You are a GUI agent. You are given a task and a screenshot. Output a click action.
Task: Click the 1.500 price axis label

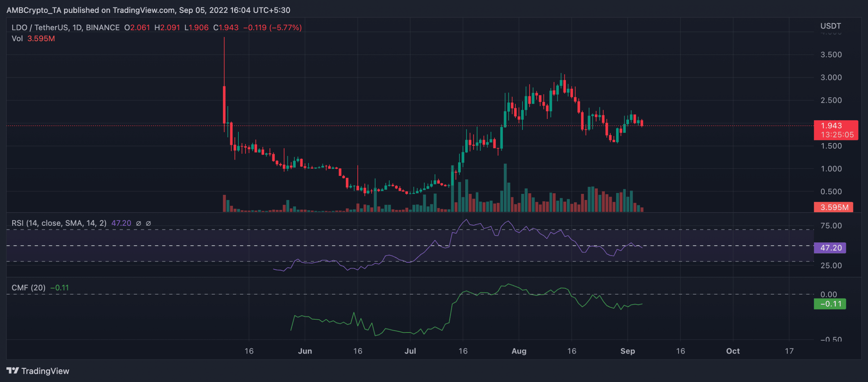click(x=831, y=146)
